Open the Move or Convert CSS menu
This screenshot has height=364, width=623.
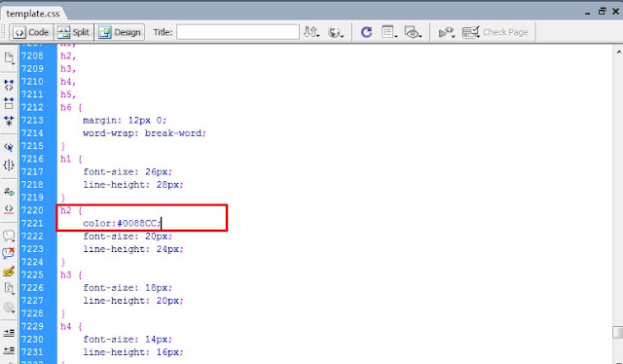[x=9, y=308]
